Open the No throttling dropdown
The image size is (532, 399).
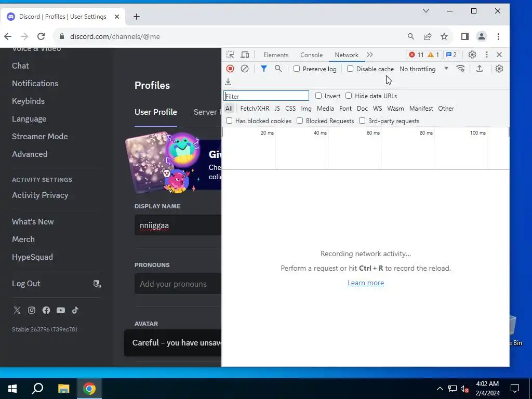424,69
